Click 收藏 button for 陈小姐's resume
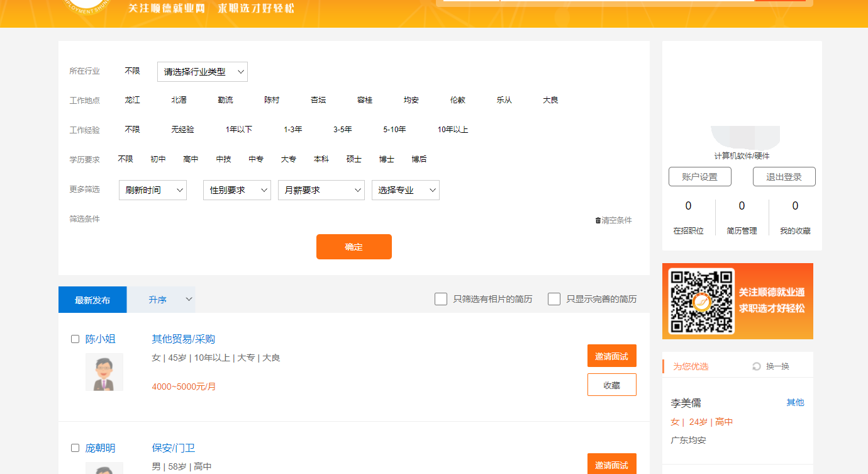The image size is (868, 474). point(611,385)
